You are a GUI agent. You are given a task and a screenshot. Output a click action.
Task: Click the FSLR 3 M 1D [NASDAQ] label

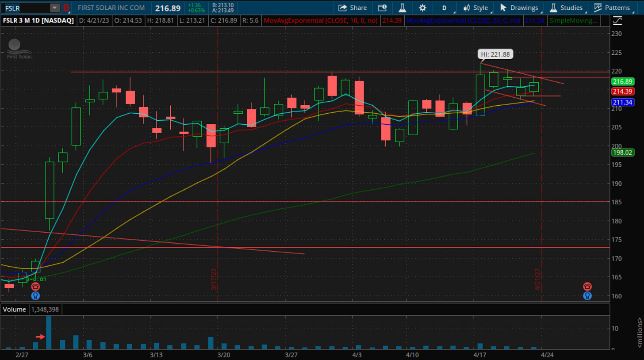coord(38,20)
